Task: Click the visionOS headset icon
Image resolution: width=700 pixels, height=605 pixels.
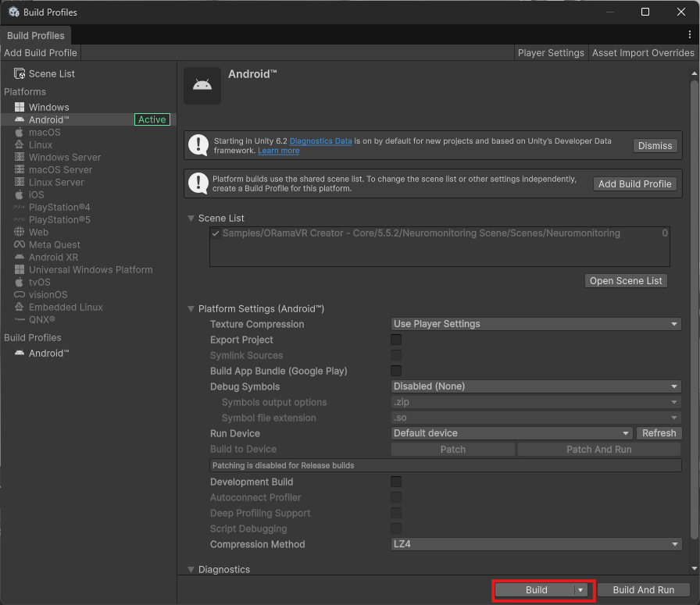Action: tap(20, 294)
